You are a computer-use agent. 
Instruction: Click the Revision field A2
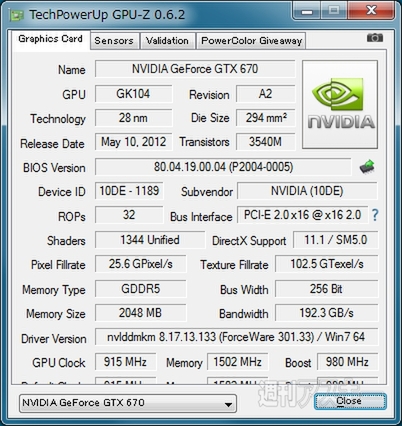(x=265, y=94)
